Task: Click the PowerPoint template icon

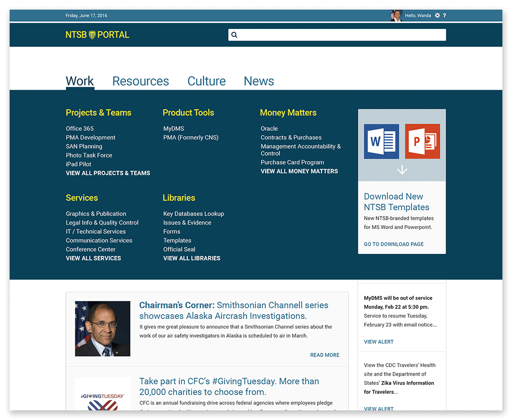Action: [x=422, y=141]
